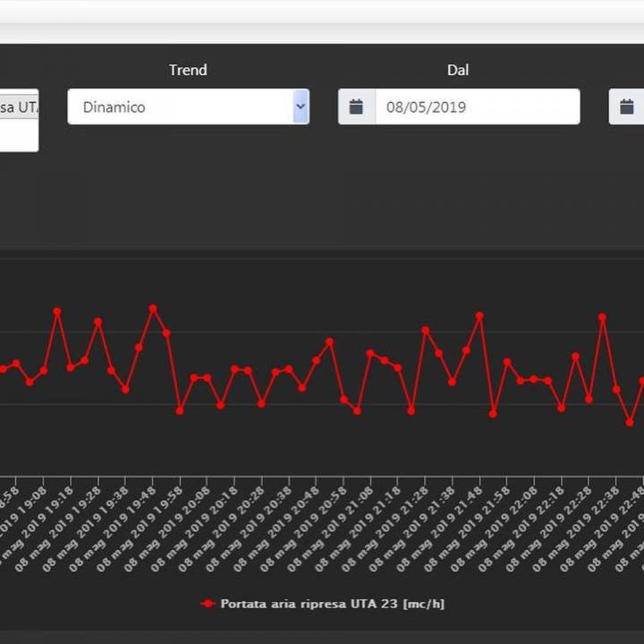Click the calendar icon beside the Dal date
The width and height of the screenshot is (644, 644).
coord(356,106)
